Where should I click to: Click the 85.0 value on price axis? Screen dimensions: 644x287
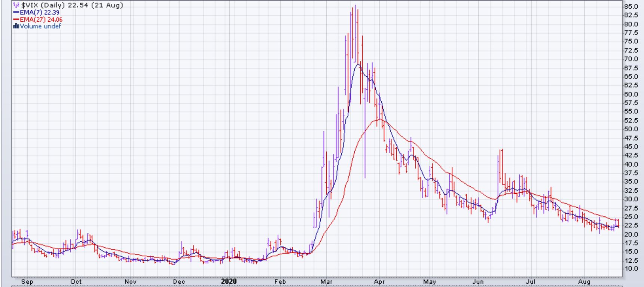click(631, 6)
